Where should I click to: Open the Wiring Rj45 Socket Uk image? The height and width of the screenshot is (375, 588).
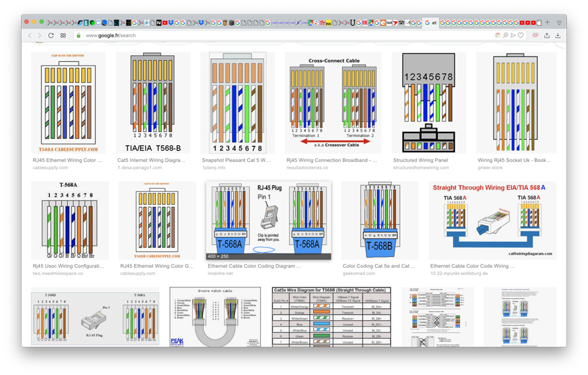(x=516, y=103)
